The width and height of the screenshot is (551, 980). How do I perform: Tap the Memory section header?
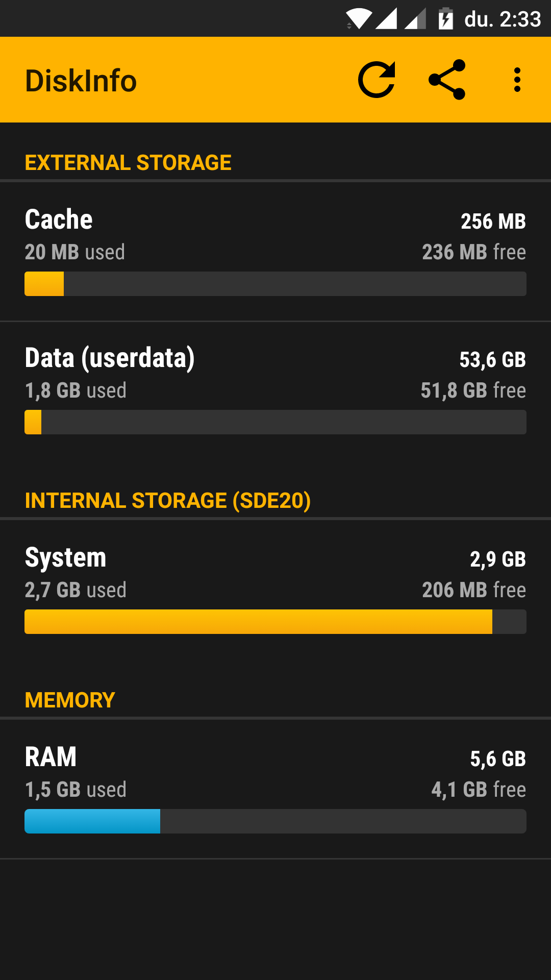pos(70,700)
